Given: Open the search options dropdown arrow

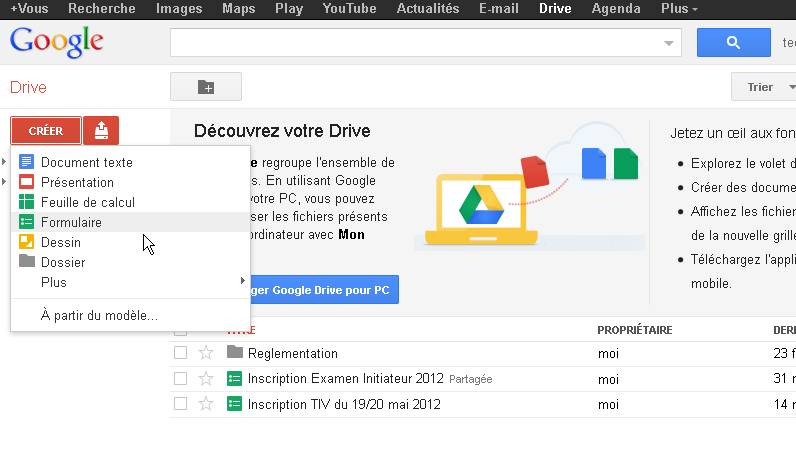Looking at the screenshot, I should [x=669, y=43].
